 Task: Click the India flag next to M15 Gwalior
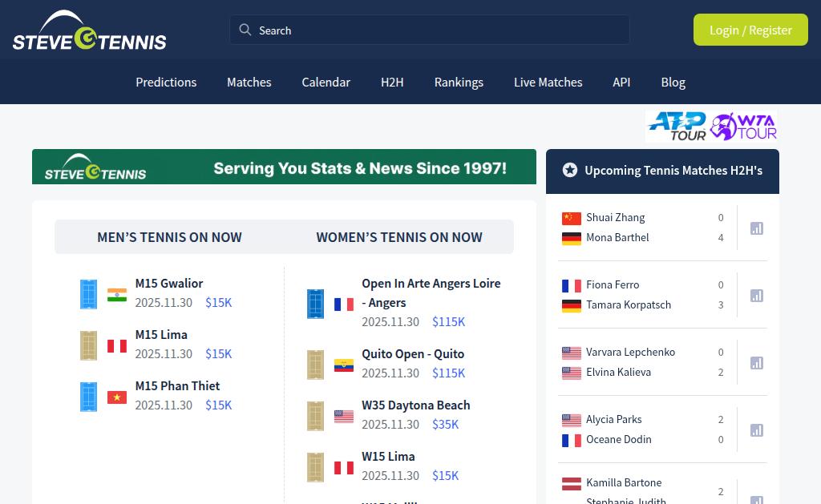coord(117,295)
